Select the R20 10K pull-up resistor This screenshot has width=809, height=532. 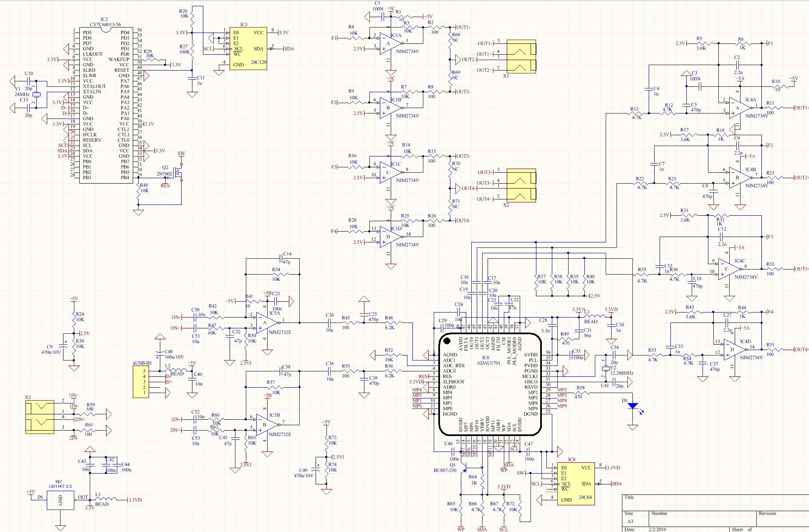[x=192, y=18]
